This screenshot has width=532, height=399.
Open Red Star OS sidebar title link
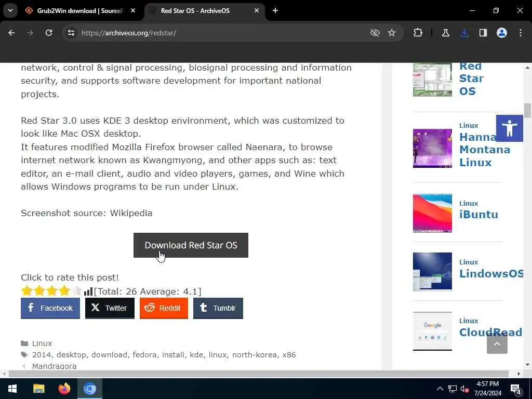471,79
